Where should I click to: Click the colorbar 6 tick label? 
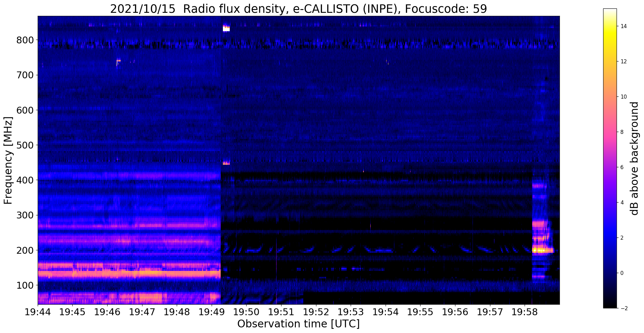(x=622, y=167)
